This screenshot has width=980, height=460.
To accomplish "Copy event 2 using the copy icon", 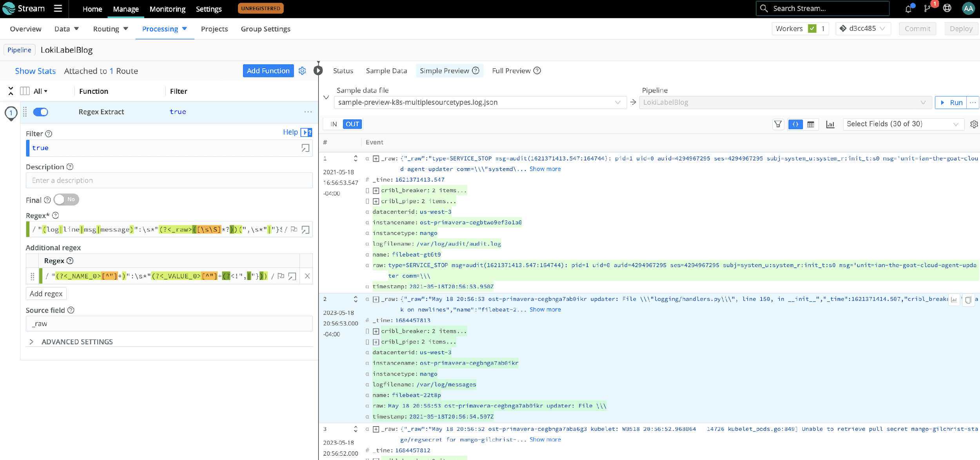I will pos(968,300).
